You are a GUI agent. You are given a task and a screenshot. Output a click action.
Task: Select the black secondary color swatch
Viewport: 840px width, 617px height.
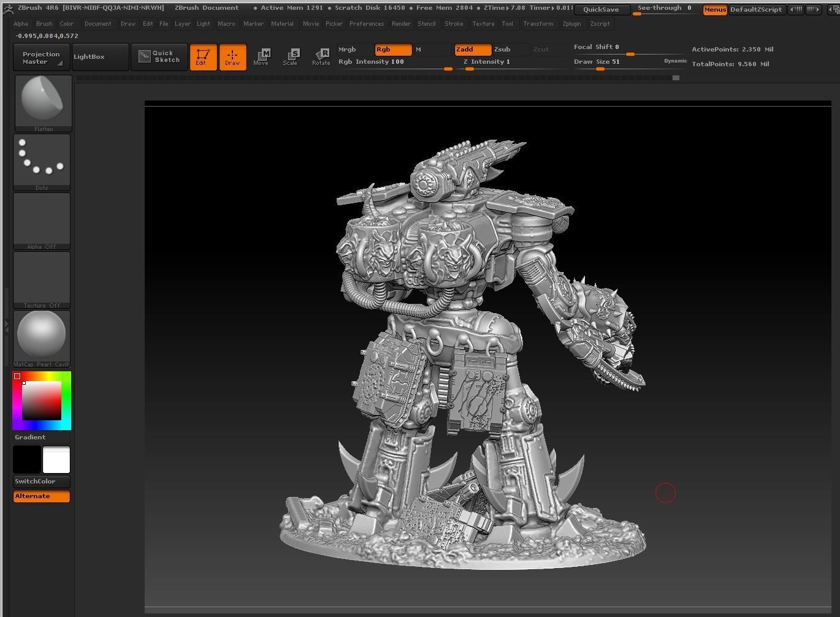pyautogui.click(x=27, y=460)
